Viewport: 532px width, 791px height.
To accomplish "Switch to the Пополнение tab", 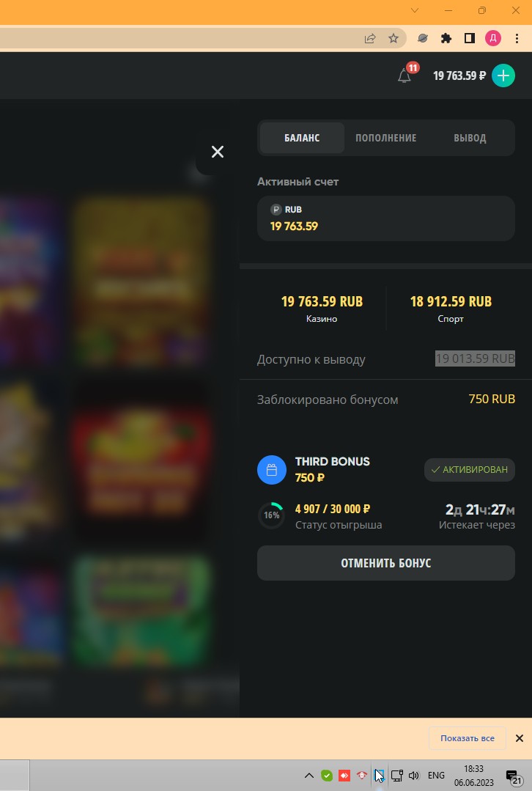I will (385, 138).
